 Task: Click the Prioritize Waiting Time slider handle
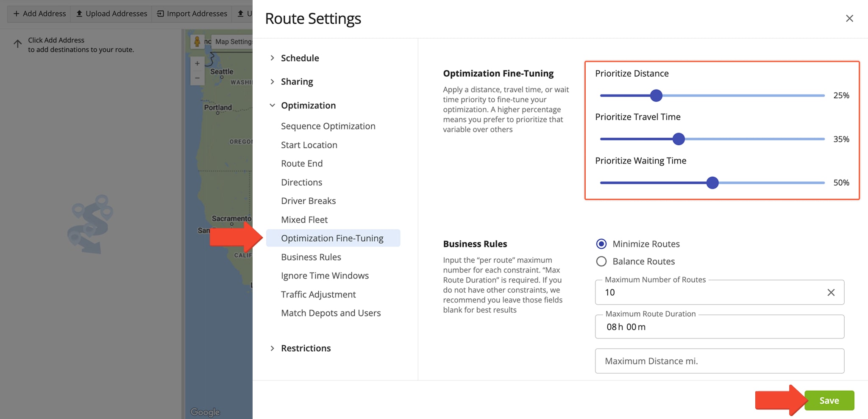pos(712,183)
